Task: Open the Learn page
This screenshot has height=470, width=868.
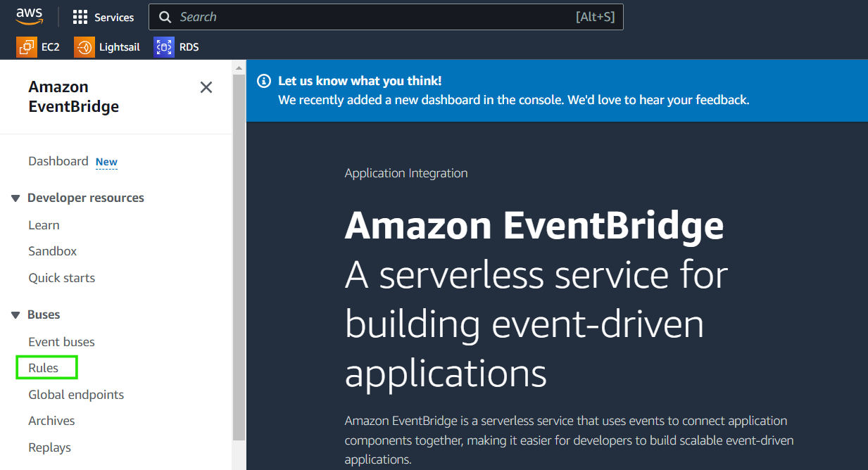Action: pyautogui.click(x=44, y=225)
